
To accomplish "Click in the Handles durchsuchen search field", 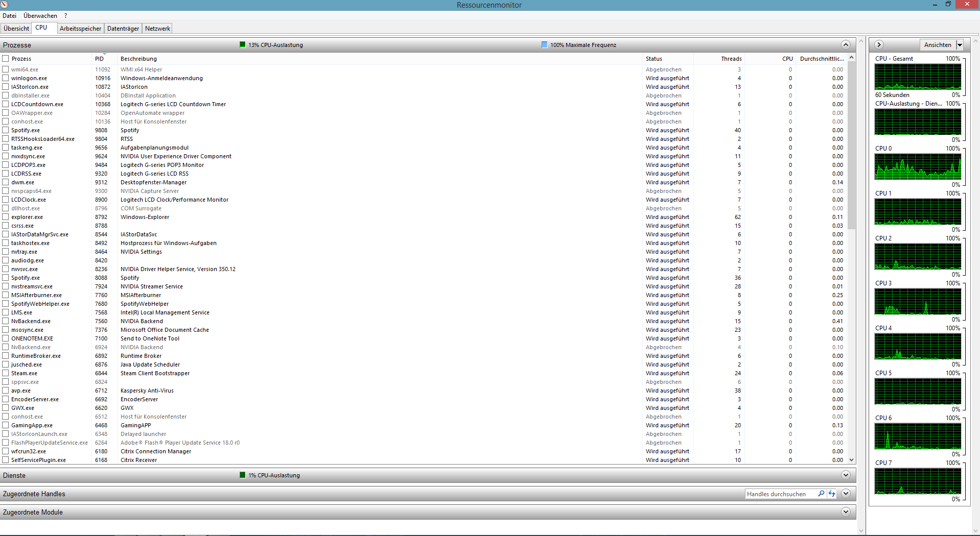I will [781, 494].
